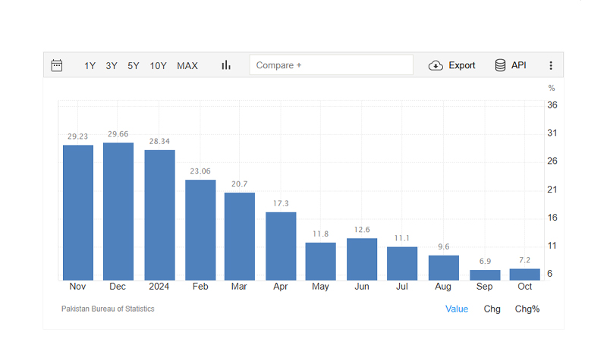Click the Jun bar labeled 12.6
Screen dimensions: 607x364
pos(362,259)
